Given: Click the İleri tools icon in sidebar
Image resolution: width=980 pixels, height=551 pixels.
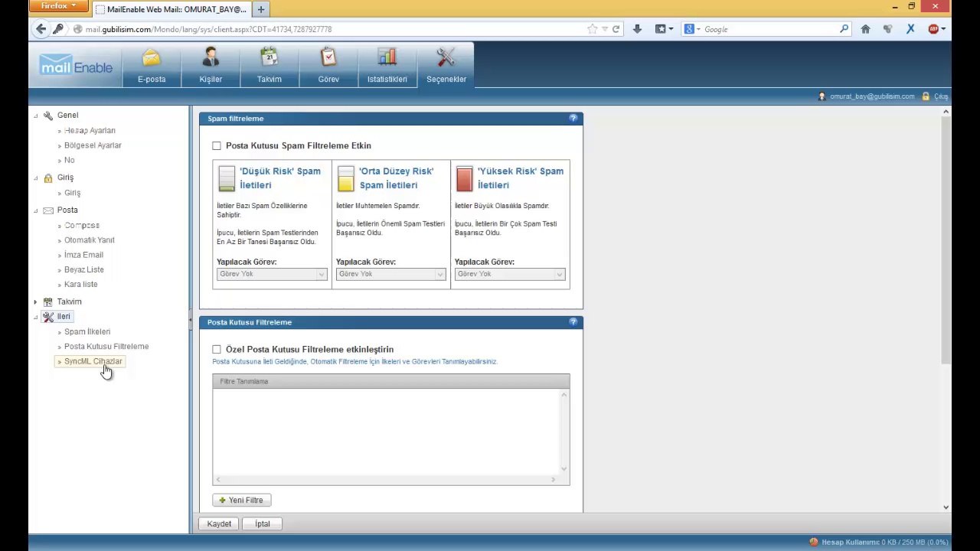Looking at the screenshot, I should point(48,317).
